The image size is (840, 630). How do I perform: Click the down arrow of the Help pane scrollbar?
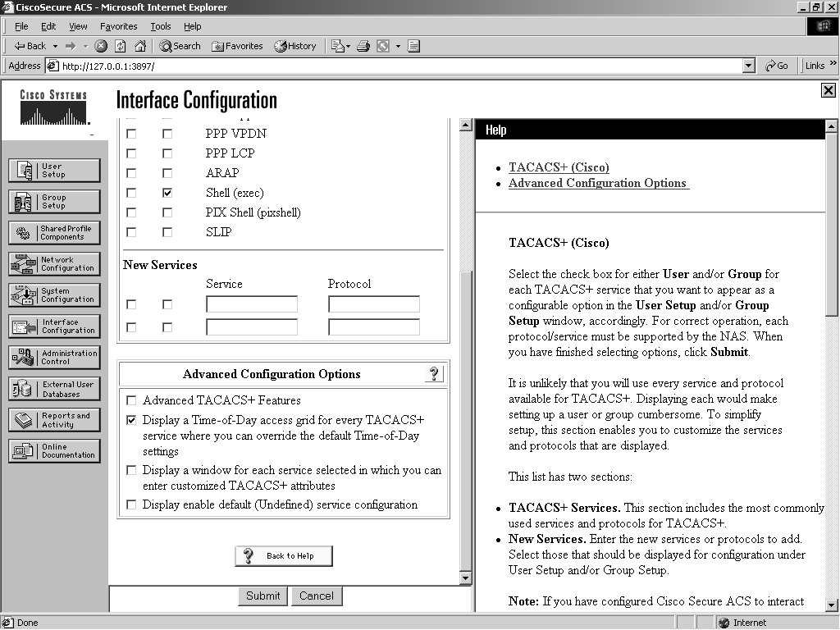point(832,605)
